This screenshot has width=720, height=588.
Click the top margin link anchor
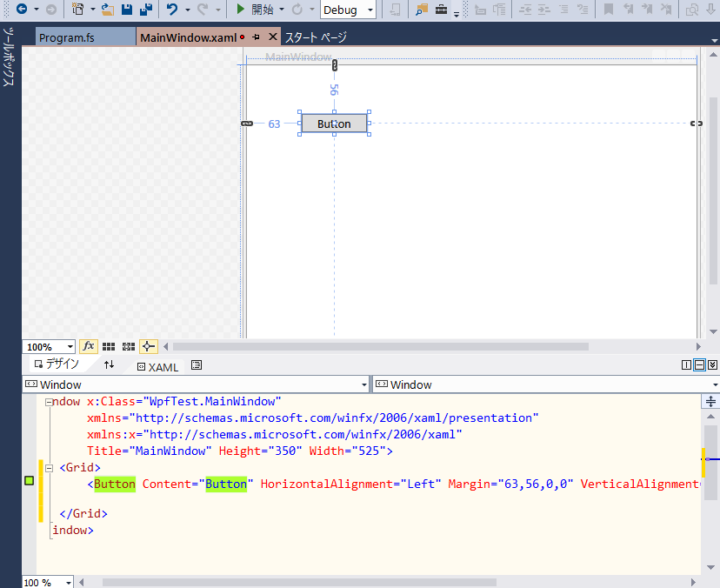[x=335, y=65]
